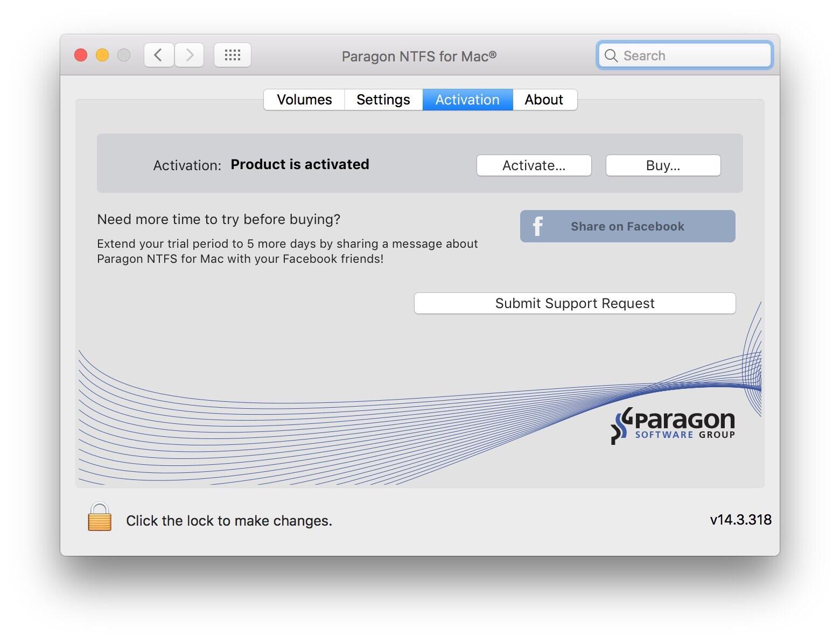
Task: Click 'Click the lock to make changes.' text
Action: click(x=229, y=521)
